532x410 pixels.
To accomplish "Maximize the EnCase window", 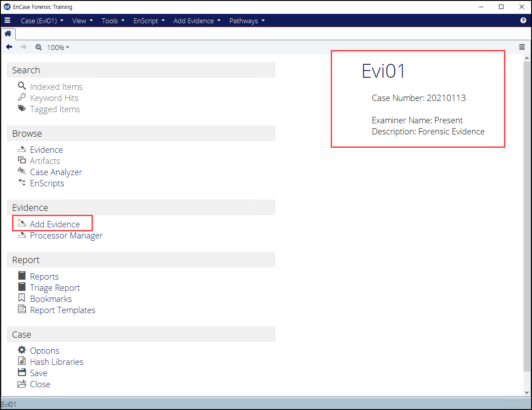I will (x=501, y=7).
